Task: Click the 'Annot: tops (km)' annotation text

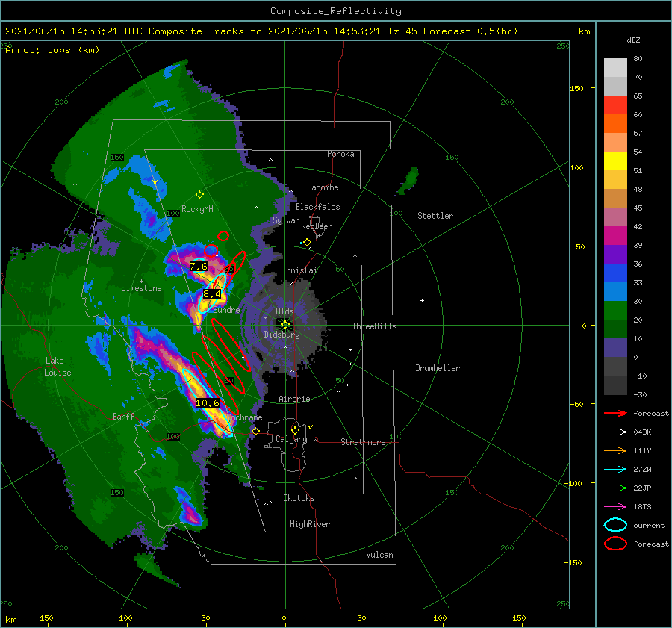Action: pyautogui.click(x=52, y=50)
